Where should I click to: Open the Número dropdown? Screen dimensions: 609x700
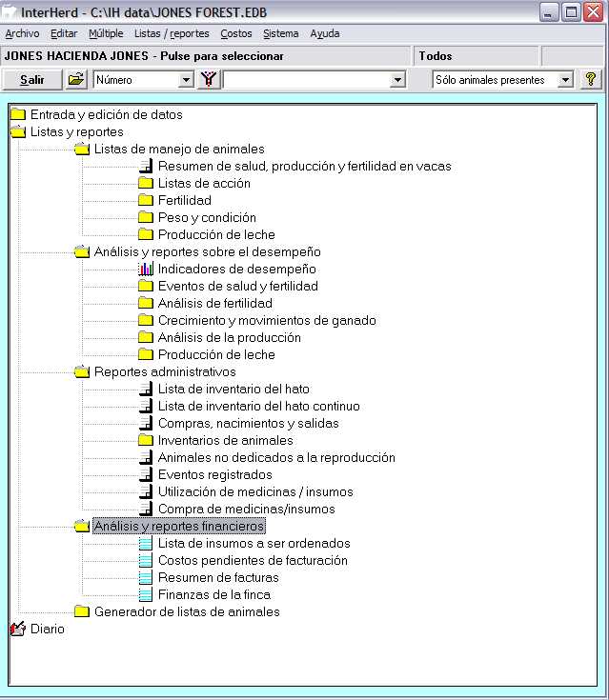point(185,80)
